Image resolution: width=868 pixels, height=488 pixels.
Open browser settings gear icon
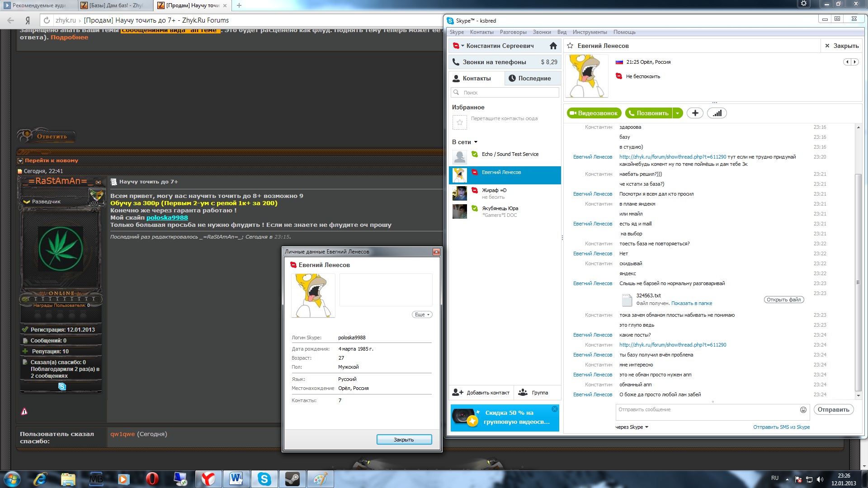(804, 4)
